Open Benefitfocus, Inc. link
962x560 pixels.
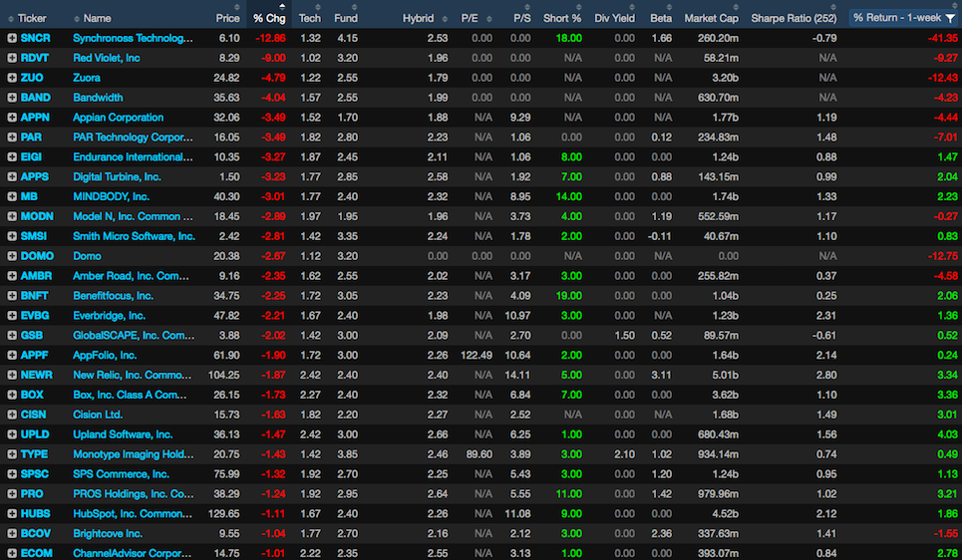pyautogui.click(x=113, y=296)
